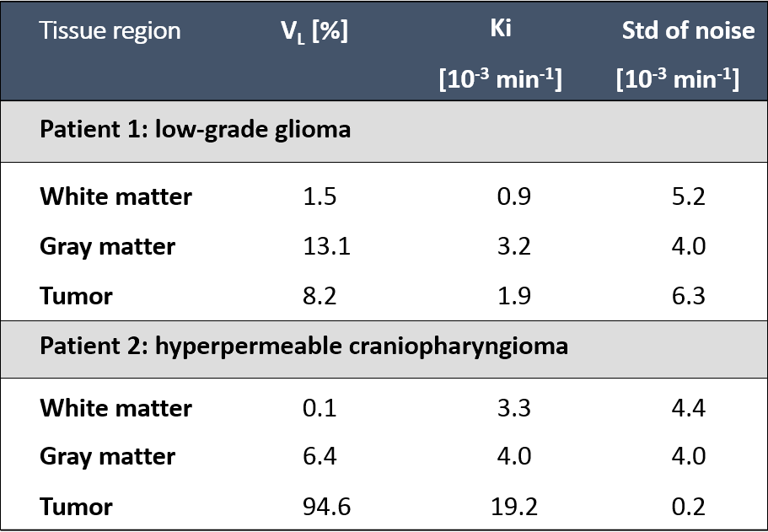This screenshot has height=532, width=768.
Task: Click the Tissue region column header
Action: [110, 31]
